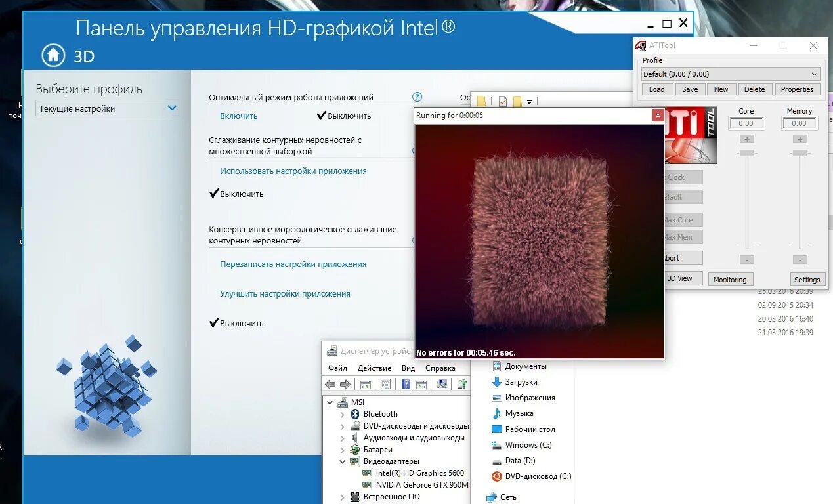This screenshot has width=833, height=504.
Task: Click minus button below Memory slider
Action: click(x=800, y=260)
